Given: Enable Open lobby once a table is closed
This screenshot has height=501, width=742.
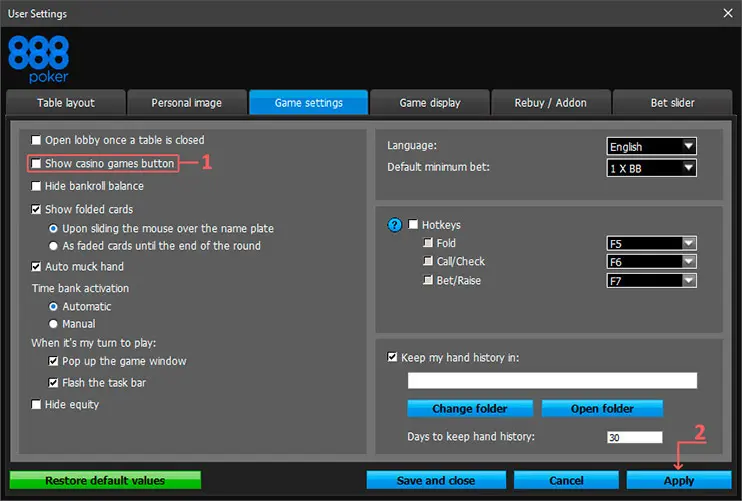Looking at the screenshot, I should tap(36, 140).
